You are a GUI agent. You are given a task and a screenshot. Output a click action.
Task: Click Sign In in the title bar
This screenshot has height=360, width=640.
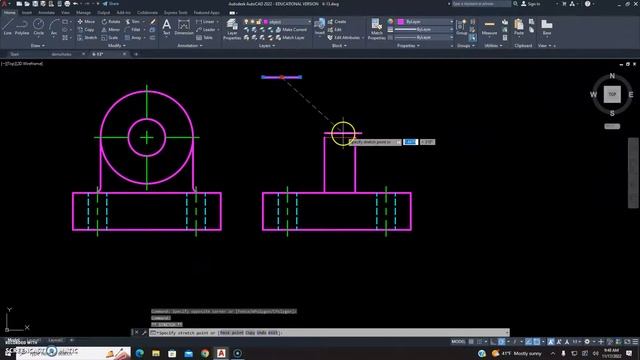(531, 4)
